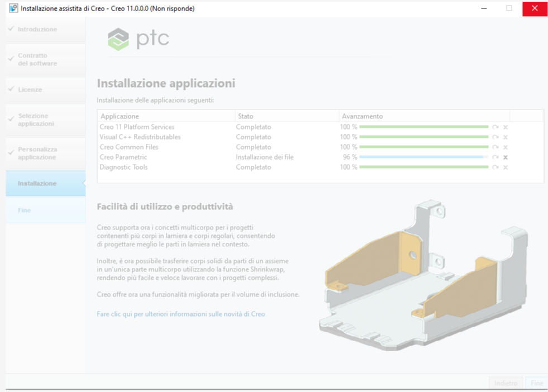Open the Licenze step
This screenshot has width=548, height=392.
click(x=45, y=89)
